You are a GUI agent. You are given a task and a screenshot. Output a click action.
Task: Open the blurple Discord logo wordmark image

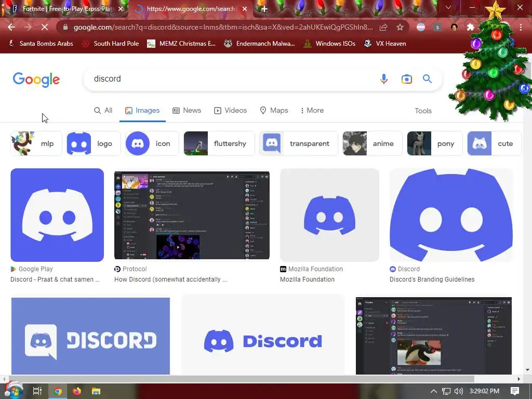tap(263, 336)
